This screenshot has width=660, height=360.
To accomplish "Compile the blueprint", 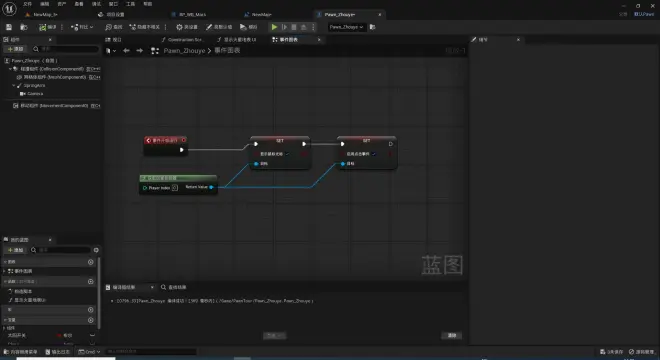I will coord(48,27).
